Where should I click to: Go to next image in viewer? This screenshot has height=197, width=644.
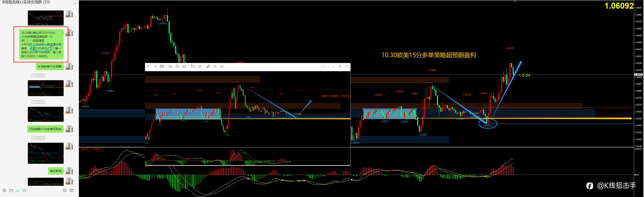pos(155,66)
